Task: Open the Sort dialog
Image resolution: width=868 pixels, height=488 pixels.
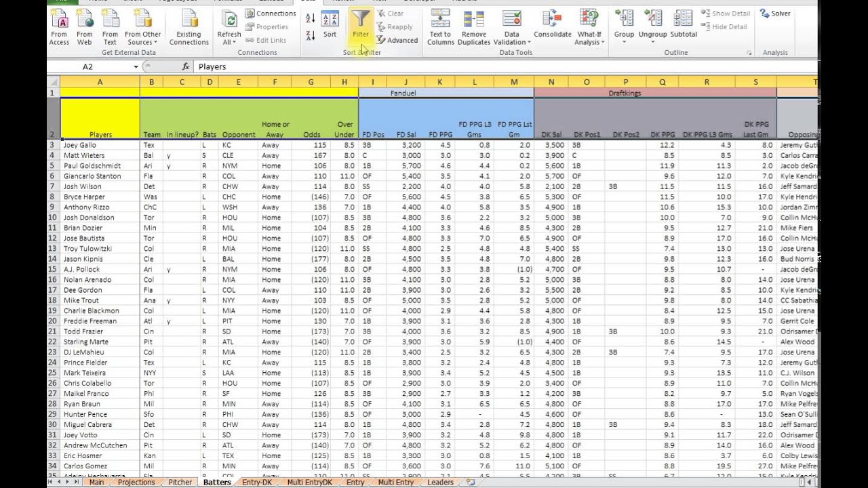Action: (330, 25)
